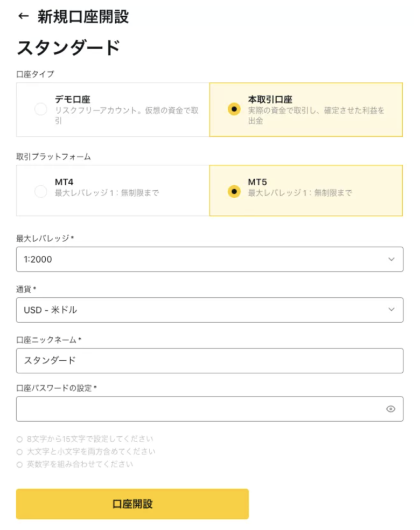Select the 本取引口座 radio button
Screen dimensions: 420x530
pyautogui.click(x=234, y=109)
